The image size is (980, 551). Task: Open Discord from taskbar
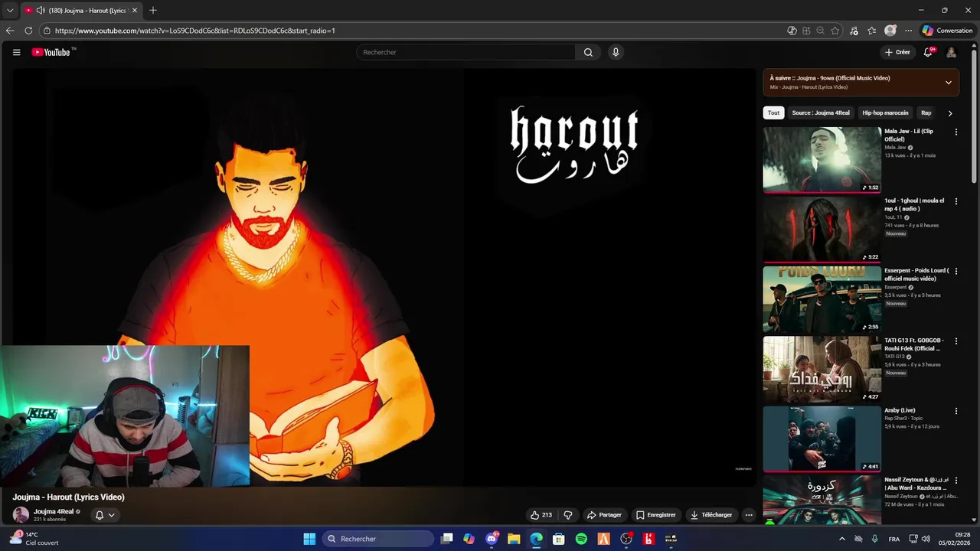tap(492, 539)
